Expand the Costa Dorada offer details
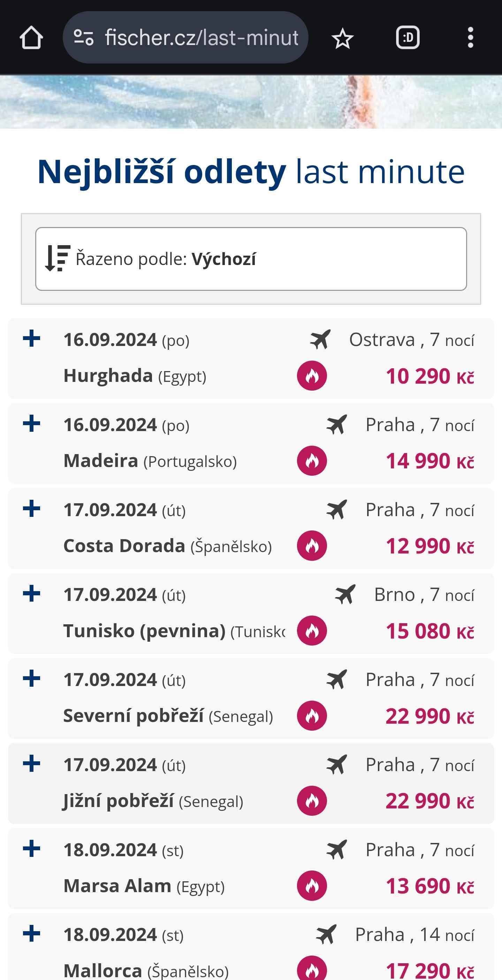The width and height of the screenshot is (502, 980). 32,508
